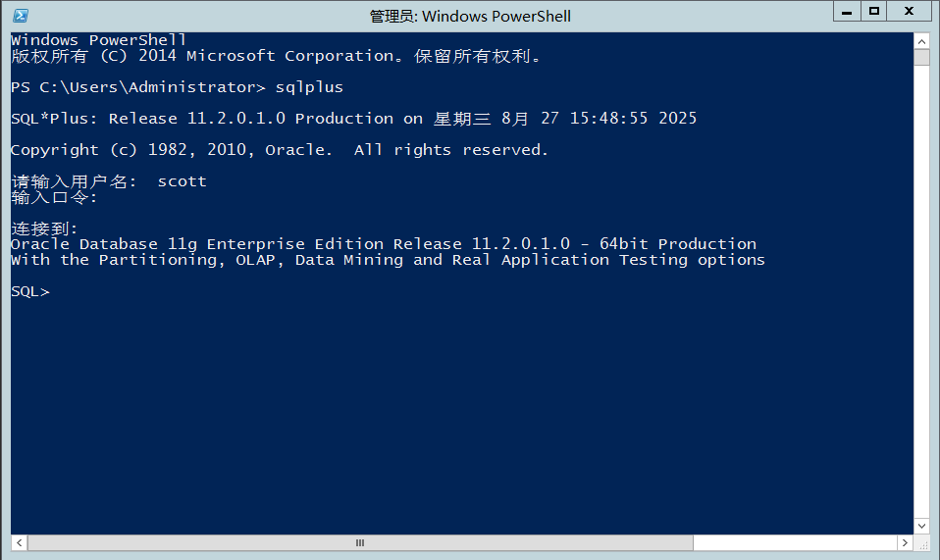
Task: Select the horizontal scrollbar thumb
Action: 360,542
